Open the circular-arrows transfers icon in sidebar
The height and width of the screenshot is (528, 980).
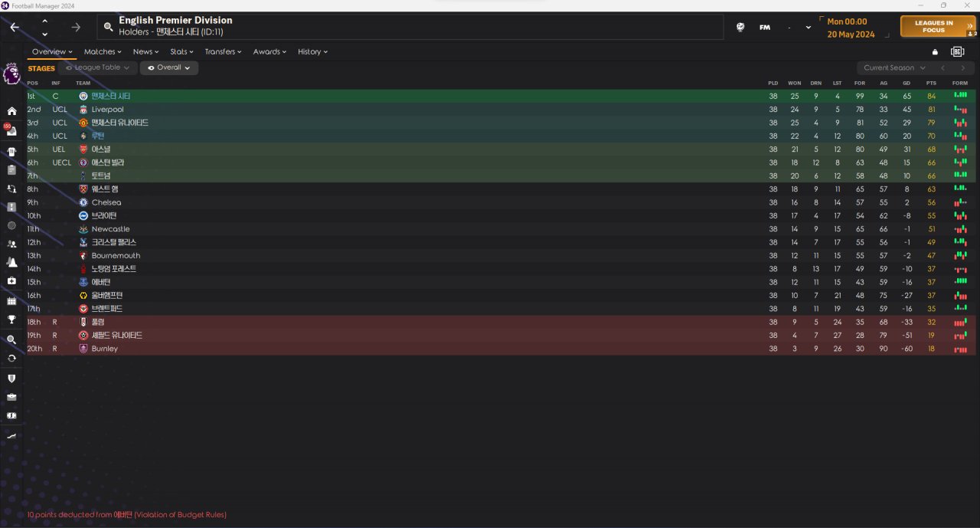click(11, 358)
